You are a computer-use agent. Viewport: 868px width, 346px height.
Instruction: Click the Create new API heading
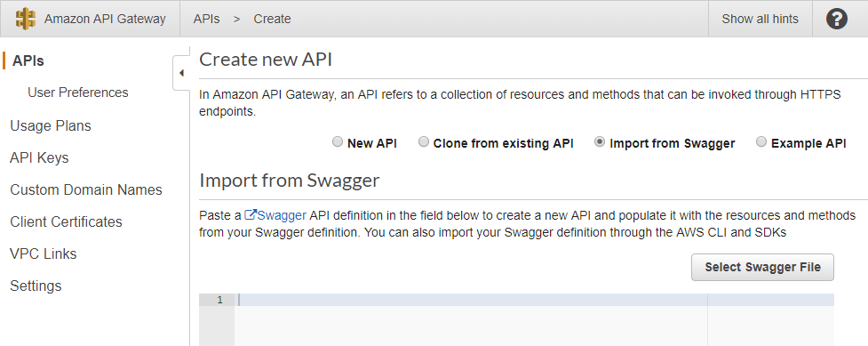266,60
